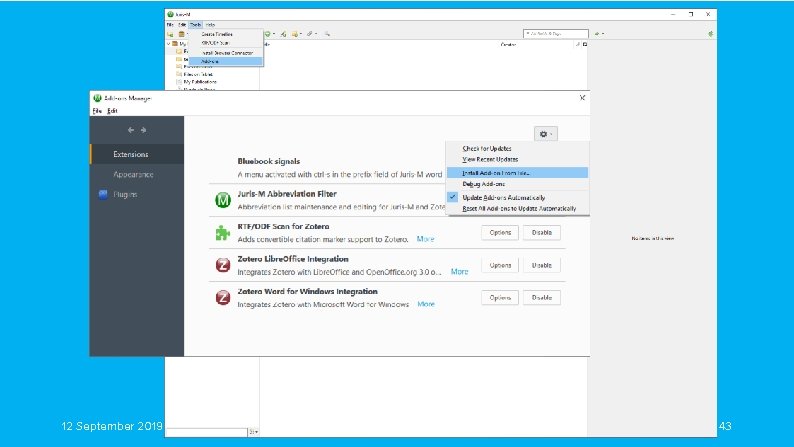Select Zotero Word for Windows Integration title
794x447 pixels.
307,291
